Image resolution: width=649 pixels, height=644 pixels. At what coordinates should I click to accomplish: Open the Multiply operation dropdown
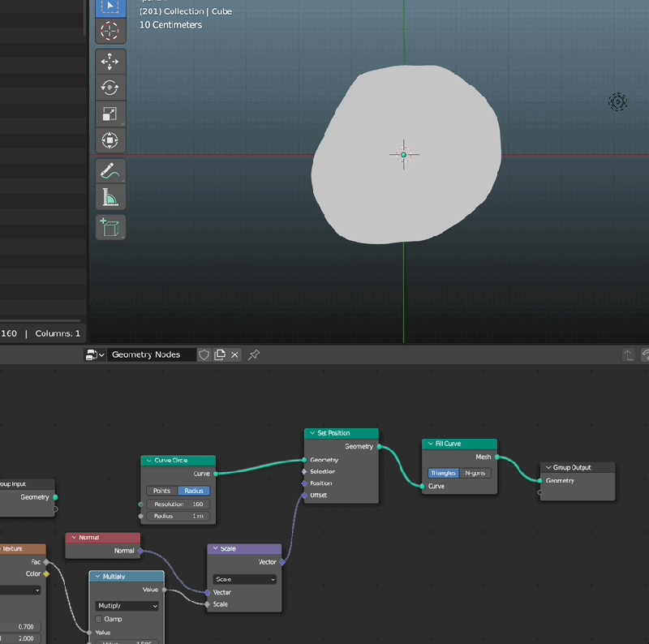click(x=126, y=606)
